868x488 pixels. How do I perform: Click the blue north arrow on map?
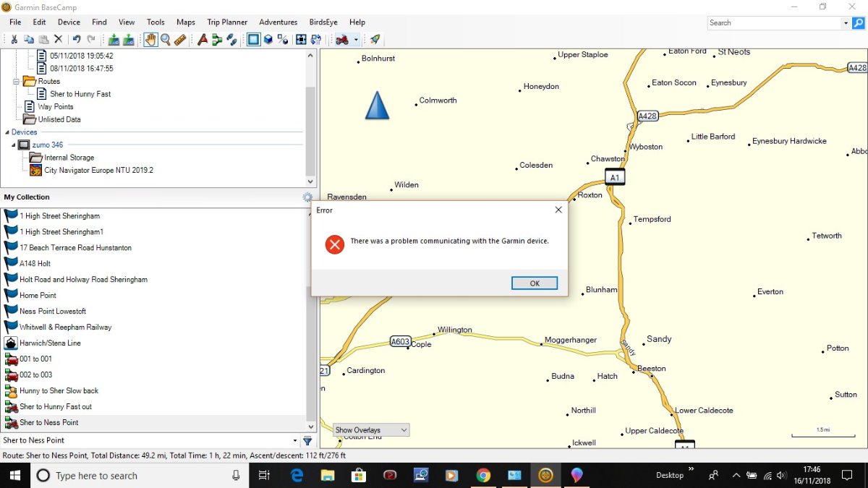tap(377, 106)
